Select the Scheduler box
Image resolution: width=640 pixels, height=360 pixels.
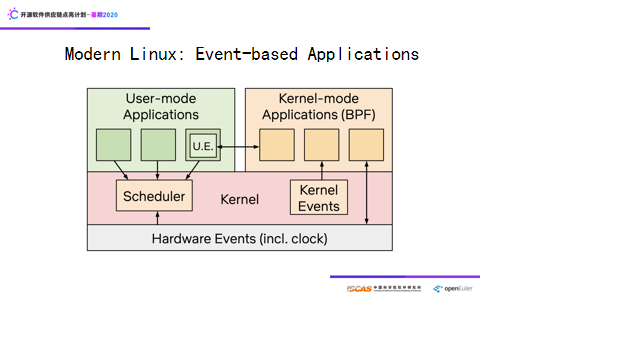click(154, 196)
